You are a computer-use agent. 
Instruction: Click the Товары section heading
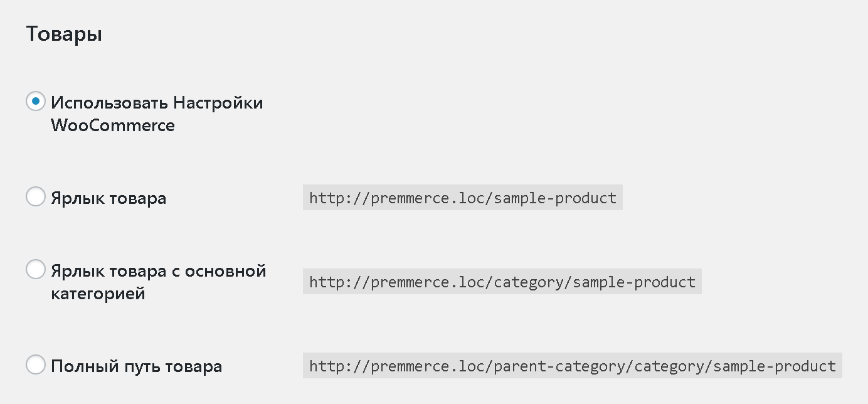[64, 34]
